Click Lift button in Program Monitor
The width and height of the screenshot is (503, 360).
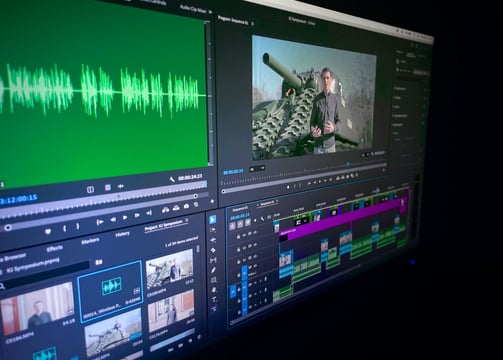point(338,178)
